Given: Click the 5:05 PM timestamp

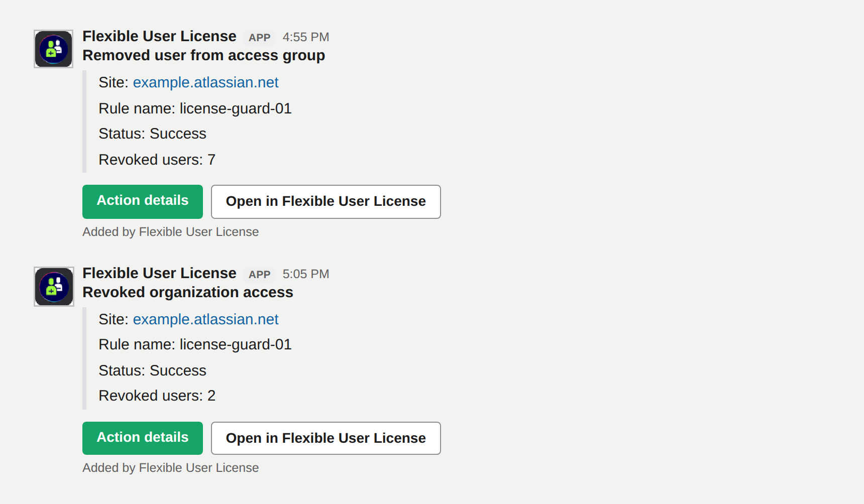Looking at the screenshot, I should 306,274.
